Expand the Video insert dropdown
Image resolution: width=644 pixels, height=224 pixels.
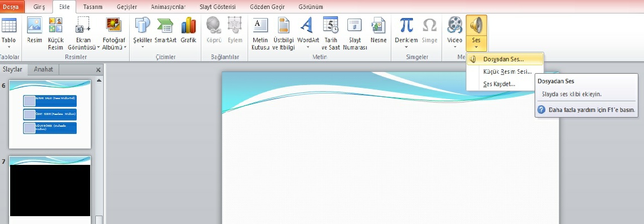455,47
